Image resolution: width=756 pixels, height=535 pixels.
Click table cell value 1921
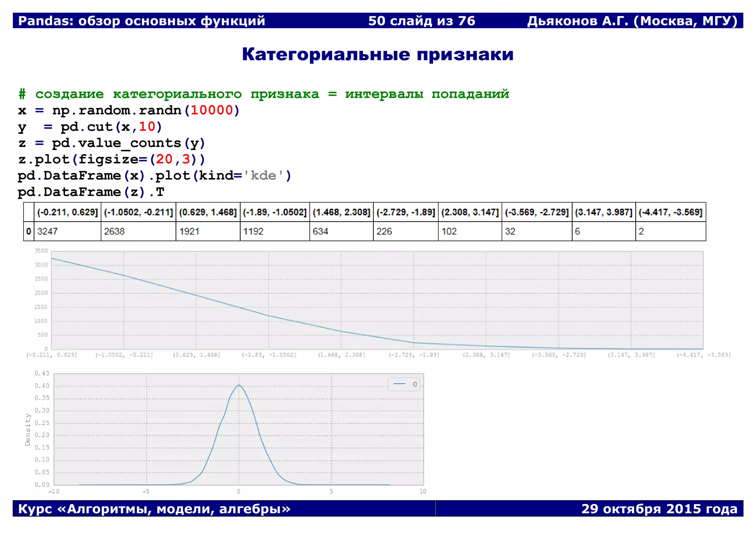coord(189,231)
